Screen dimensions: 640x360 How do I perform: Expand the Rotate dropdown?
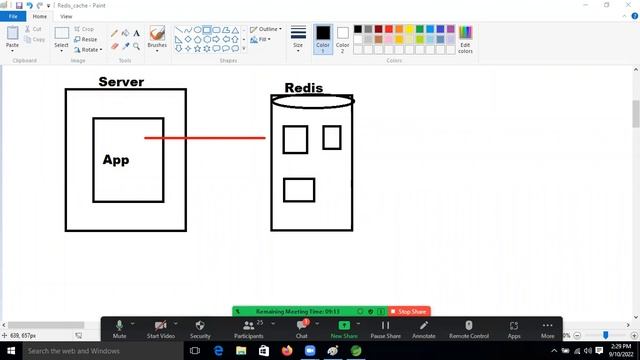(x=101, y=49)
